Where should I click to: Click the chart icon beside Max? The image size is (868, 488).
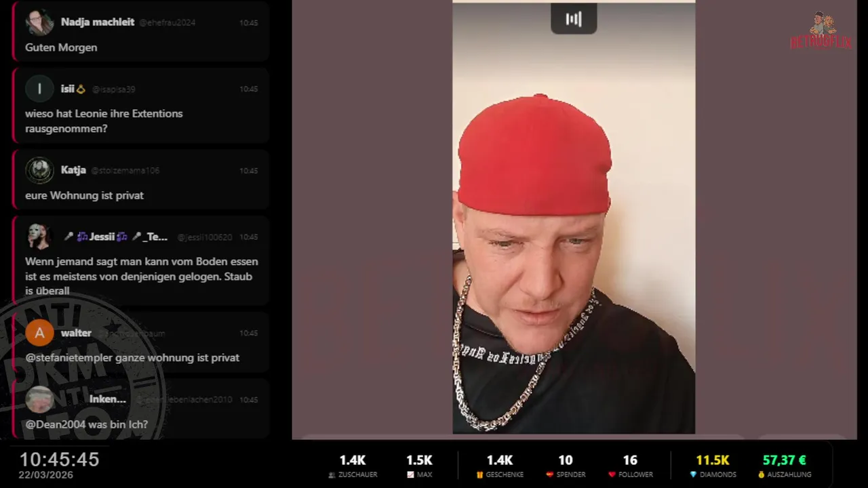coord(410,475)
